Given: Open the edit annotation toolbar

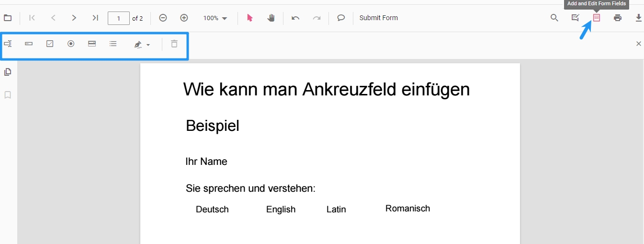Looking at the screenshot, I should 576,18.
